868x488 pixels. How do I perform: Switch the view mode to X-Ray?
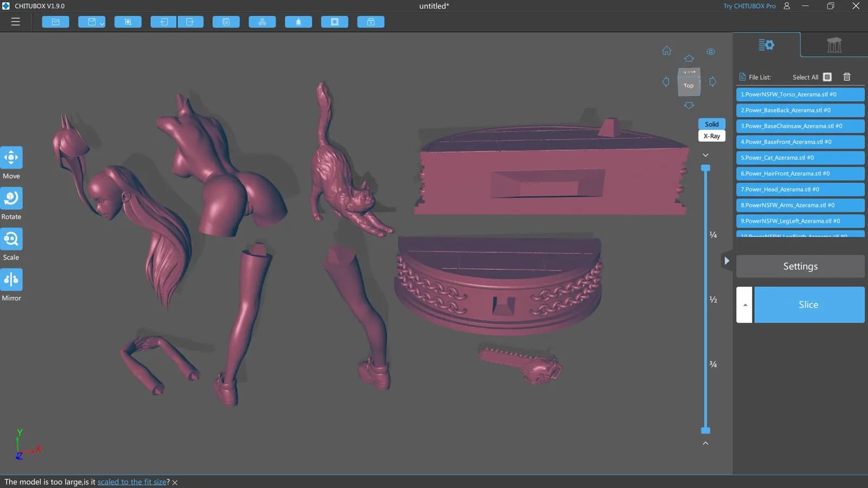click(x=712, y=136)
